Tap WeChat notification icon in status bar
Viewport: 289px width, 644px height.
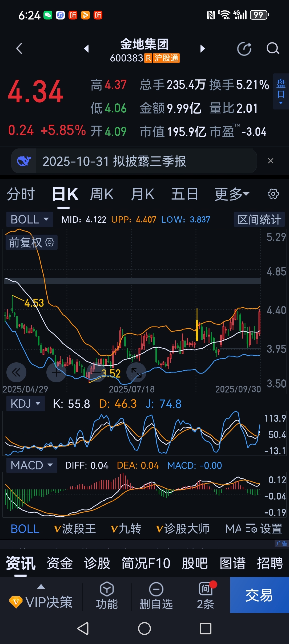48,15
